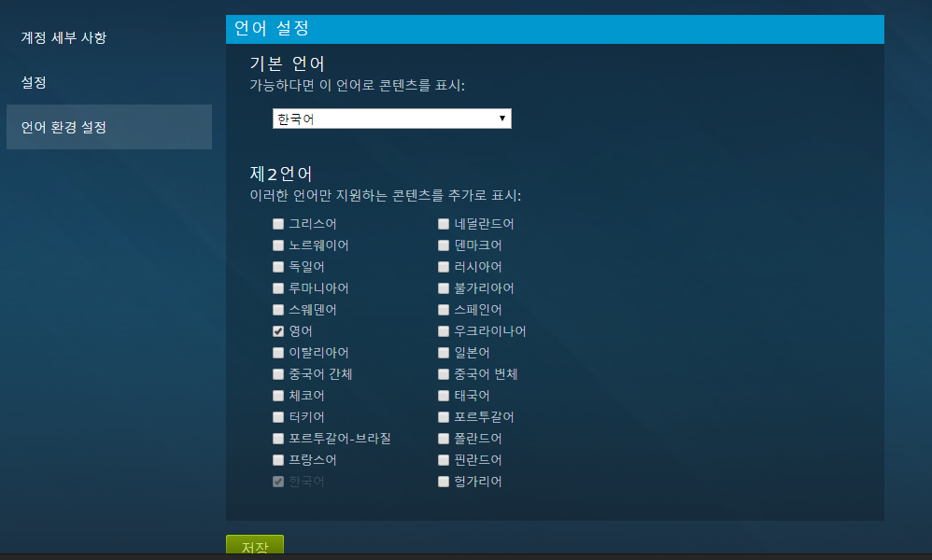
Task: Check the 프랑스어 checkbox
Action: (x=278, y=459)
